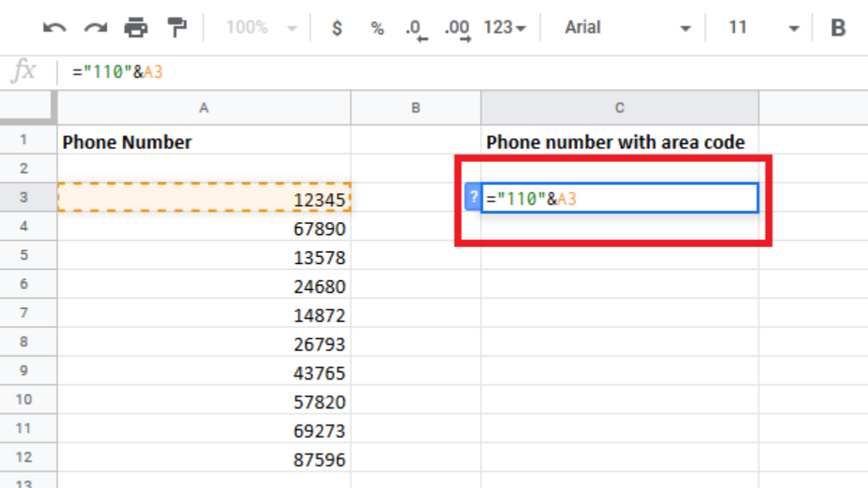Click the formula help question mark
Screen dimensions: 868x488
point(473,197)
